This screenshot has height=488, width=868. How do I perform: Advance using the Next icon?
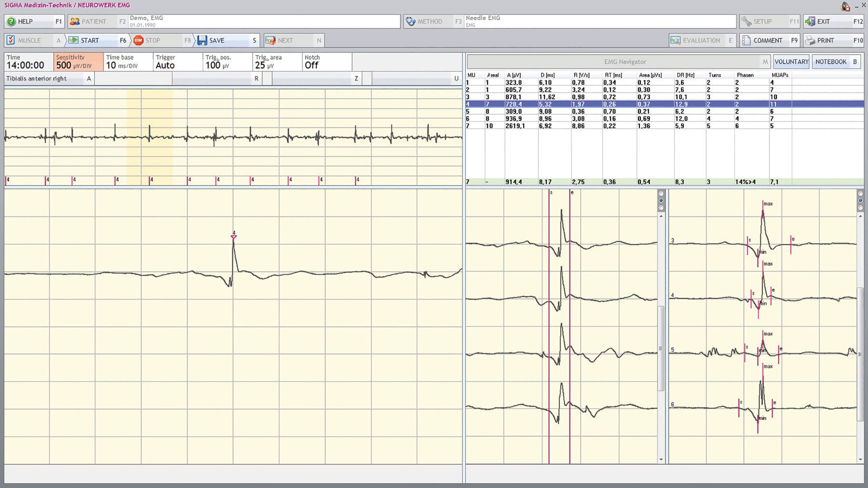tap(270, 40)
